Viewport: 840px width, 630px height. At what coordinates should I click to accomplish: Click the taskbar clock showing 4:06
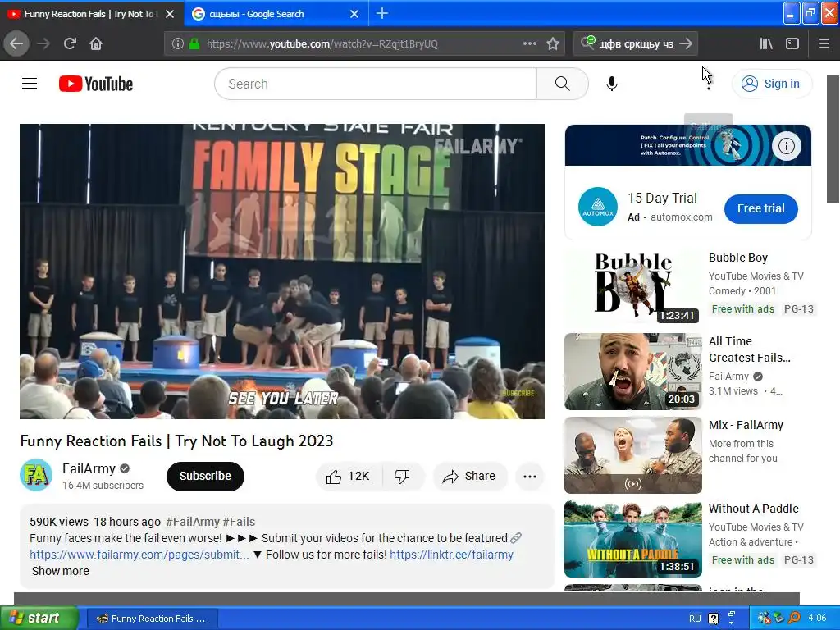click(817, 618)
